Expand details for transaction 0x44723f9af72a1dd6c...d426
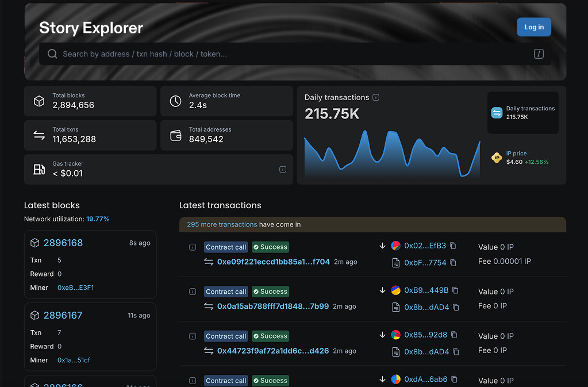588x387 pixels. click(x=193, y=336)
